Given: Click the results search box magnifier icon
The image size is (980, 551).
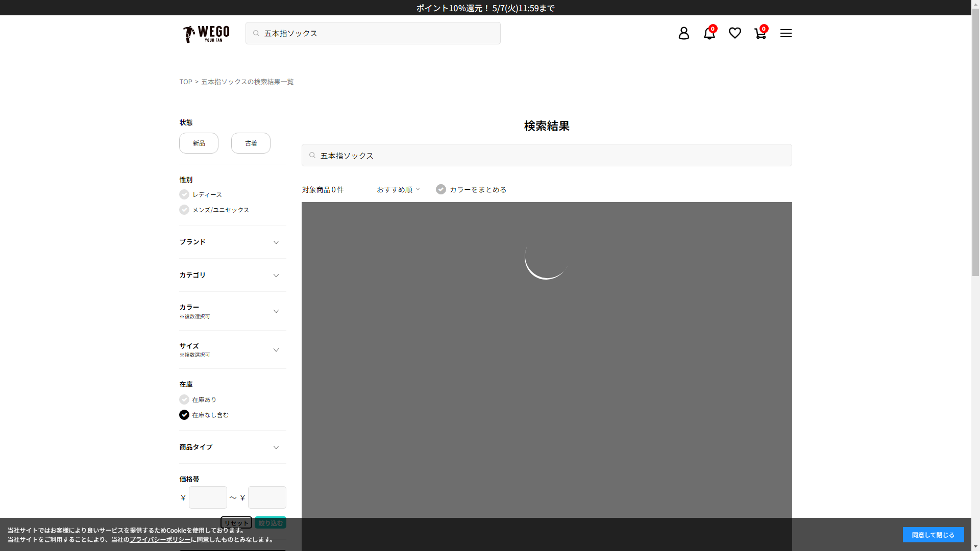Looking at the screenshot, I should tap(312, 155).
